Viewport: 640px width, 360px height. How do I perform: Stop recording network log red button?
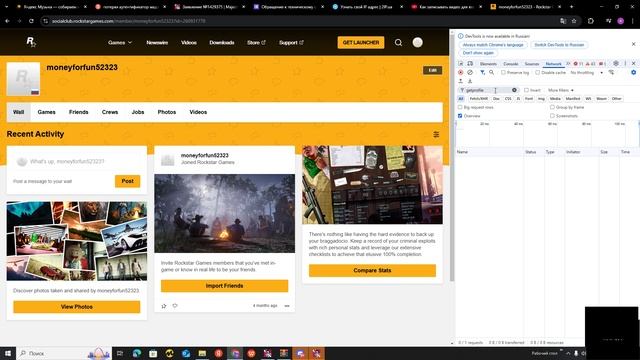461,72
